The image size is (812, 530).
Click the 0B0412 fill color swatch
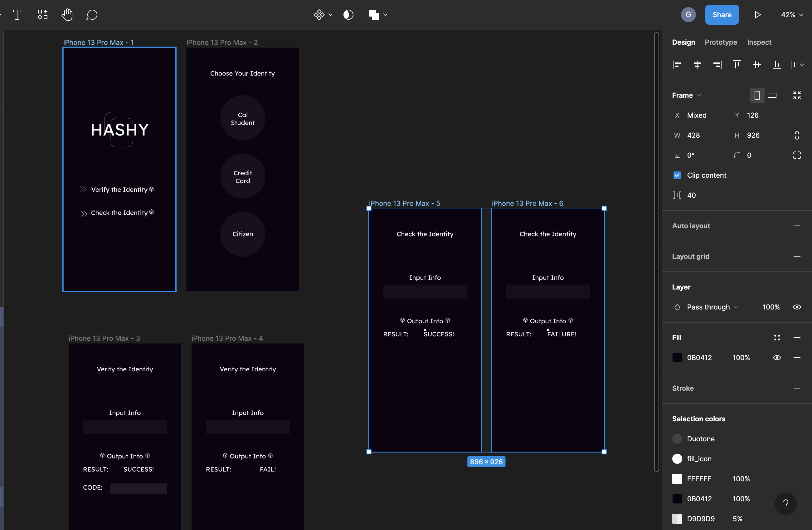(x=677, y=358)
